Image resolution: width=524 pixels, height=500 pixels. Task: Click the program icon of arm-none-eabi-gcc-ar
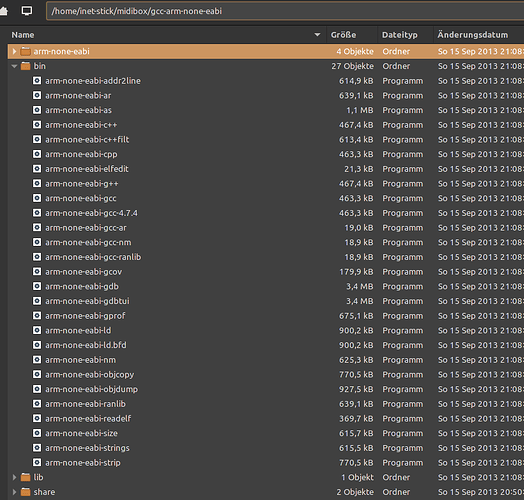(37, 228)
